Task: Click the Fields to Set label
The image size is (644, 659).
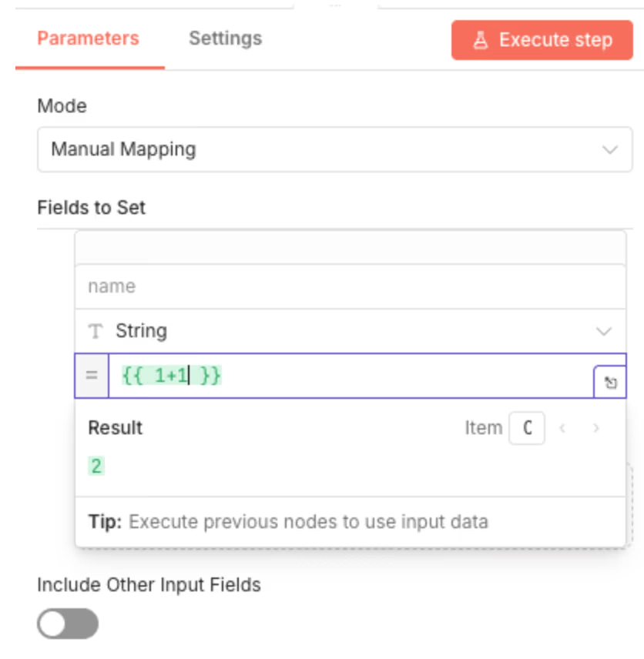Action: point(92,207)
